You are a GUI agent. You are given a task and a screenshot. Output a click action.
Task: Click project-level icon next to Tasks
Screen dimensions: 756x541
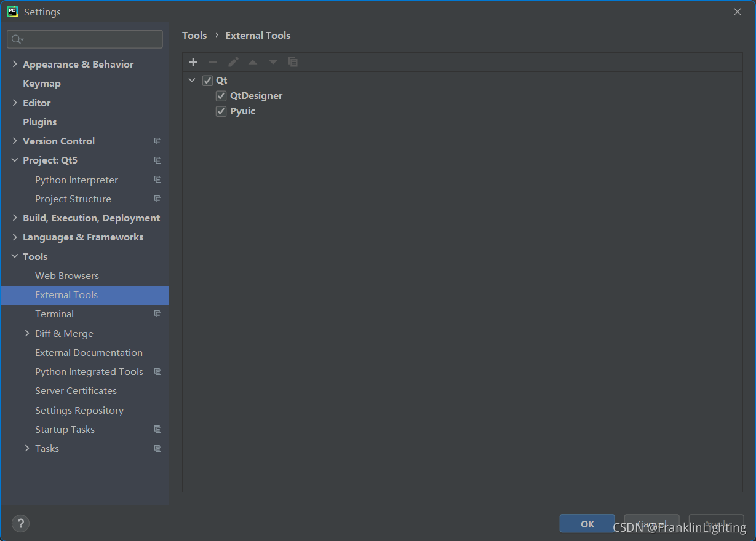pos(157,449)
